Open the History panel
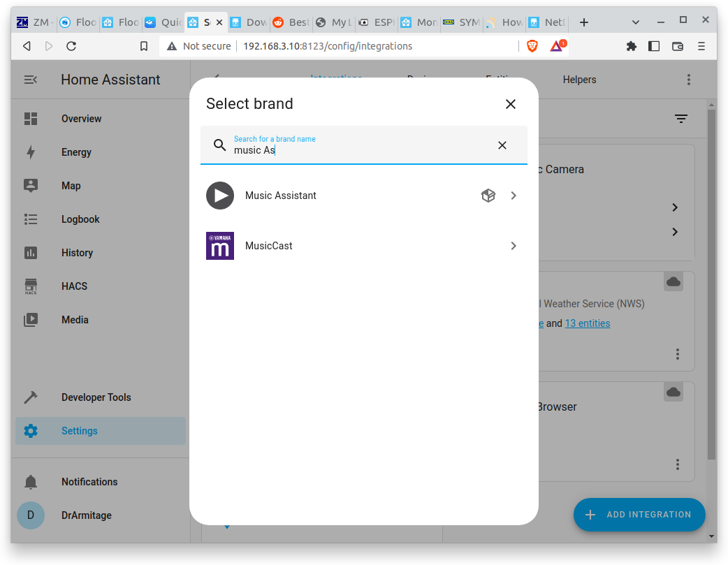728x565 pixels. point(101,253)
